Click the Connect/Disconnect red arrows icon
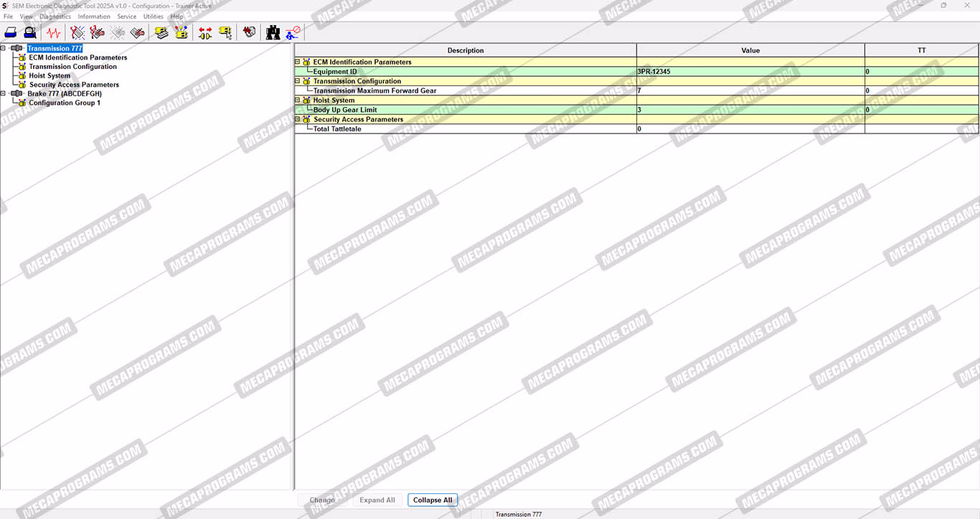 tap(205, 32)
